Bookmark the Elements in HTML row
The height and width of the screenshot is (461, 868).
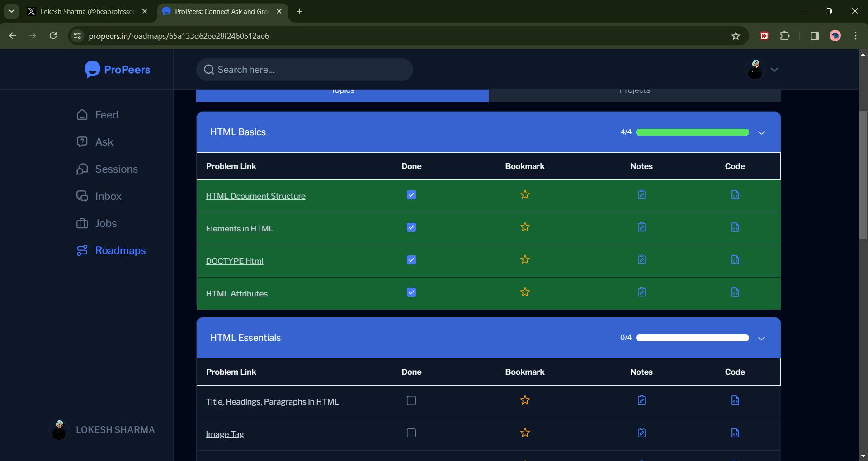(525, 227)
